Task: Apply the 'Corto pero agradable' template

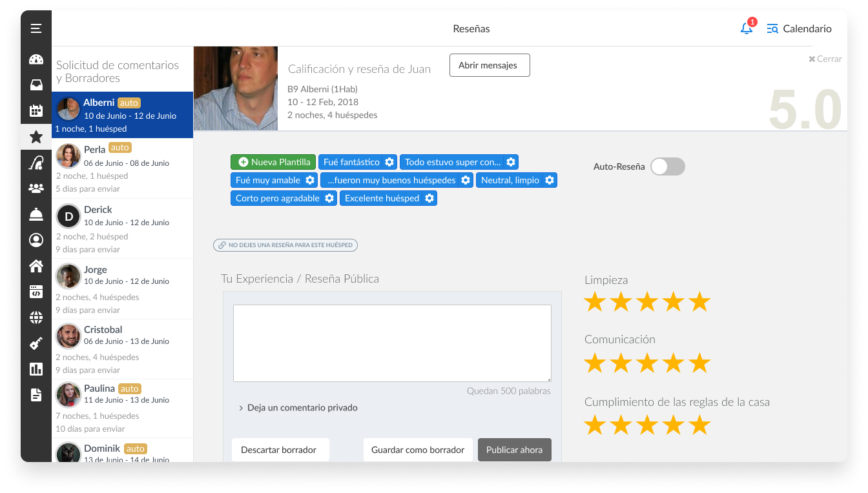Action: point(277,198)
